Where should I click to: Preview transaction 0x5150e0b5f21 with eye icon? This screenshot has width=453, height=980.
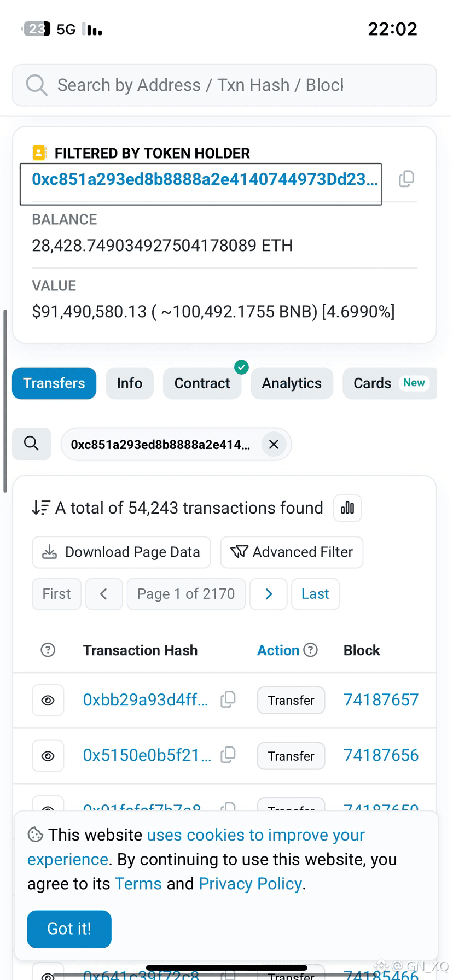point(48,756)
